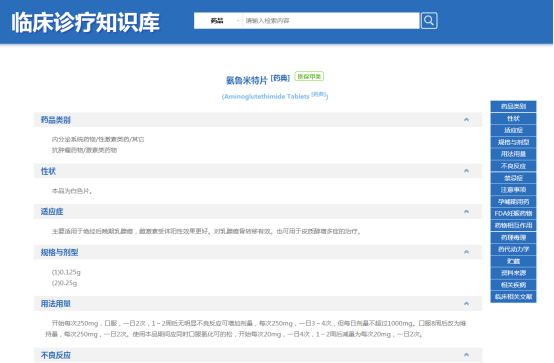
Task: Select 禁忌症 in the sidebar
Action: (513, 178)
